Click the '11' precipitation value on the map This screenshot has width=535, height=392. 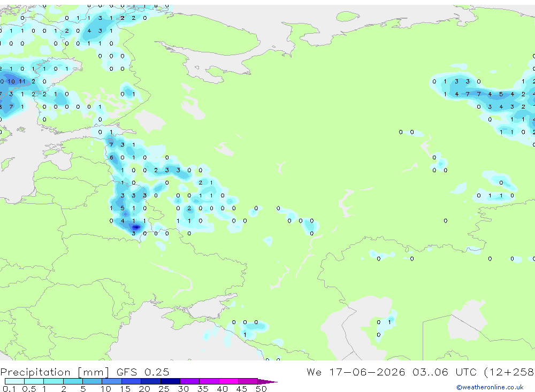[22, 81]
